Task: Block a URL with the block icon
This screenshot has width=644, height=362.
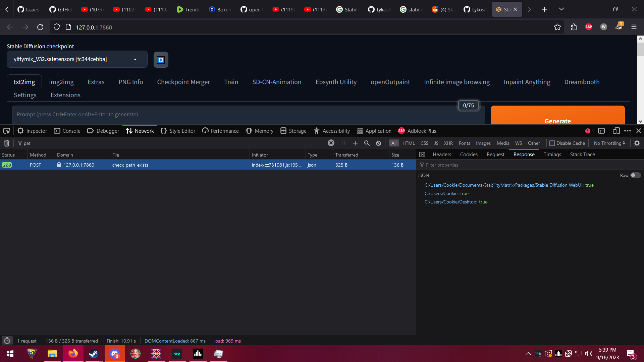Action: pos(378,143)
